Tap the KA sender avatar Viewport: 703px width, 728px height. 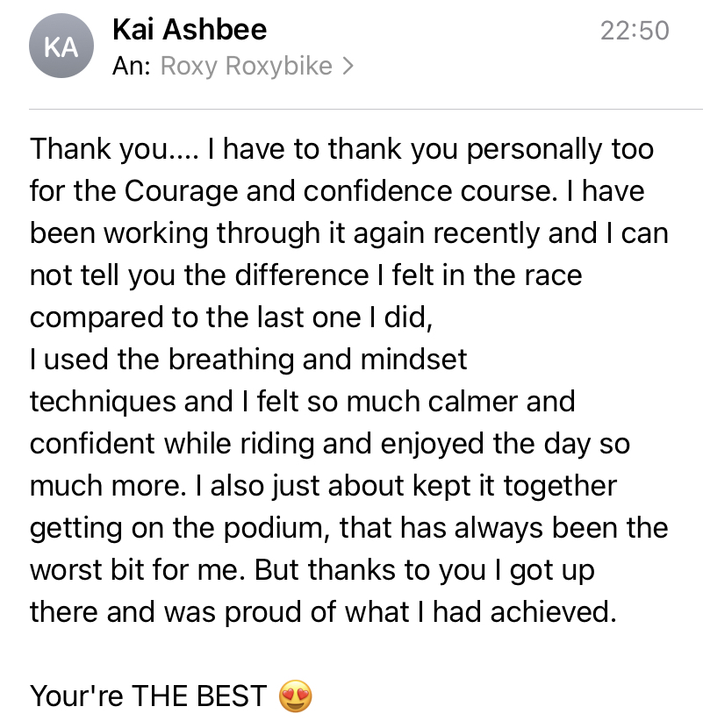click(x=61, y=48)
